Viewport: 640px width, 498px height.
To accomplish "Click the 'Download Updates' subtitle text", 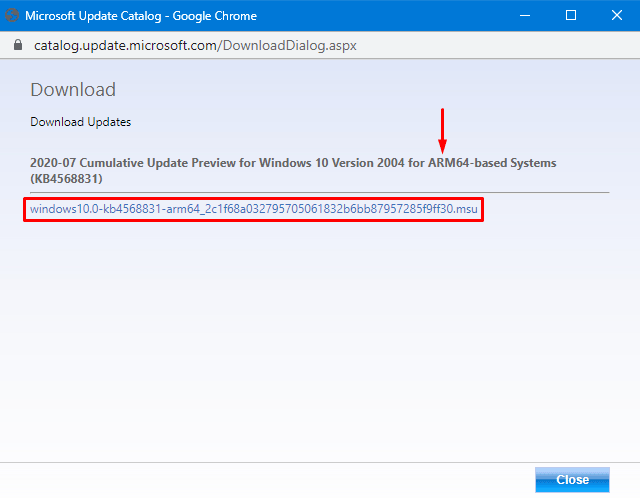I will click(x=81, y=122).
